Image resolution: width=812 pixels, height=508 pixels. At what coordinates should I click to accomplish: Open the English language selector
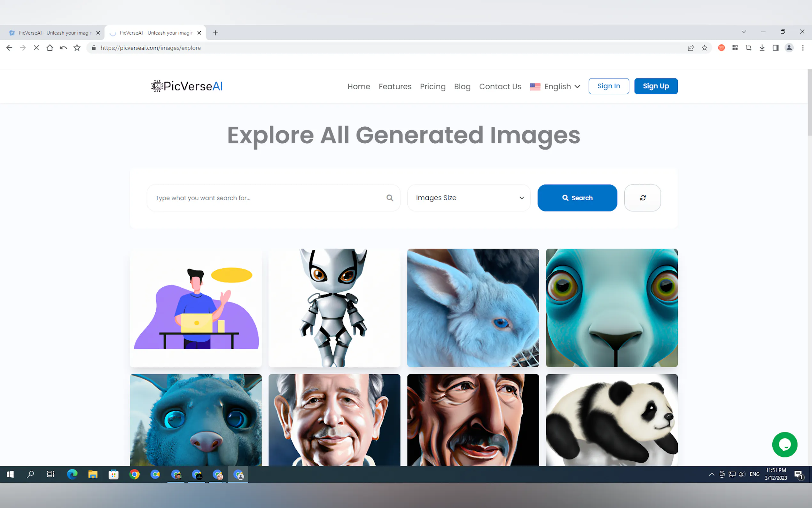(x=555, y=86)
